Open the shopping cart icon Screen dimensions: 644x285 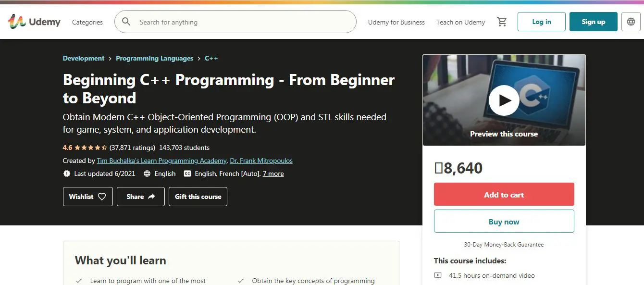pyautogui.click(x=502, y=22)
